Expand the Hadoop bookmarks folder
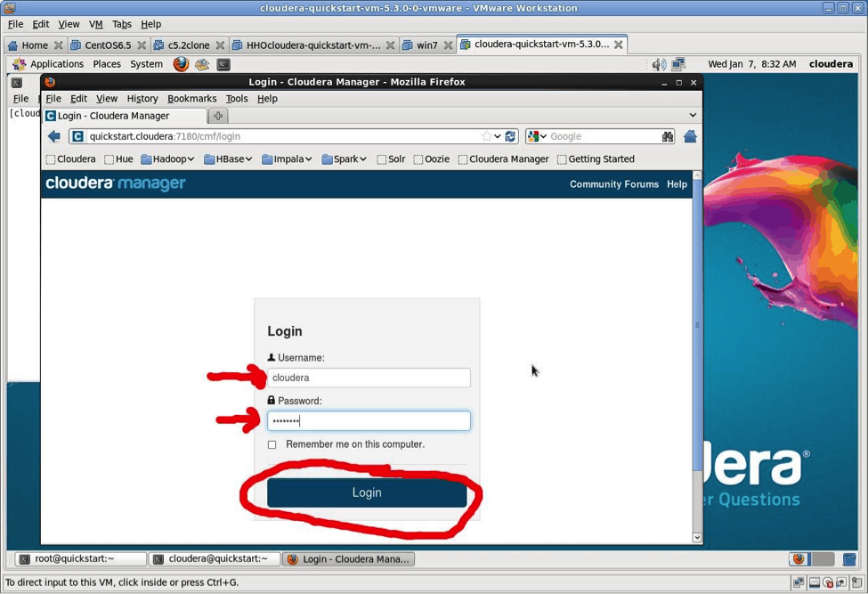 pyautogui.click(x=167, y=159)
